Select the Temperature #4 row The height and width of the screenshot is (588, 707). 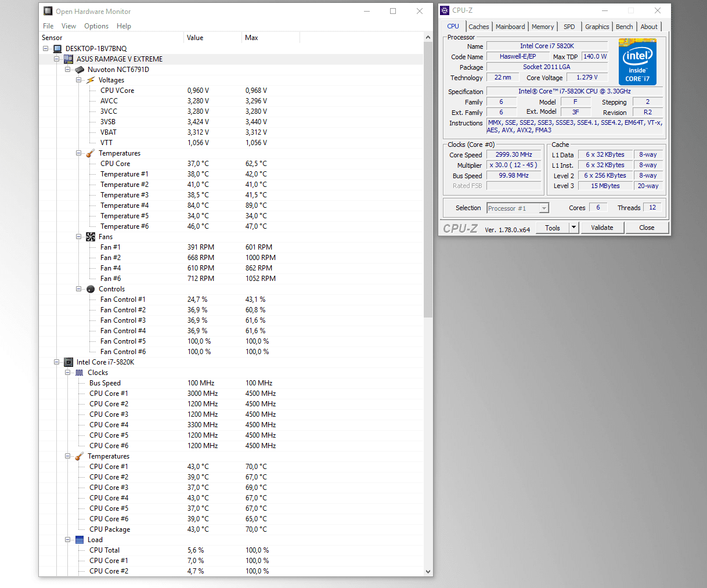tap(231, 205)
